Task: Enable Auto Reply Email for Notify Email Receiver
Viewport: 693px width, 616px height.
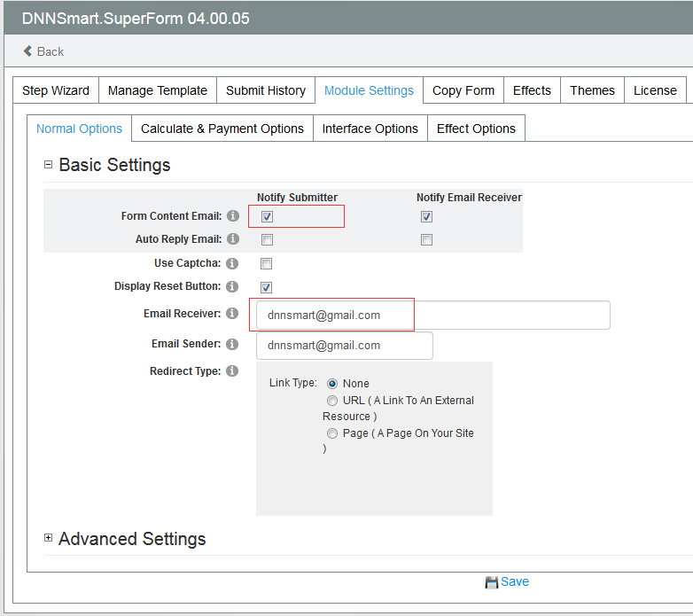Action: point(426,239)
